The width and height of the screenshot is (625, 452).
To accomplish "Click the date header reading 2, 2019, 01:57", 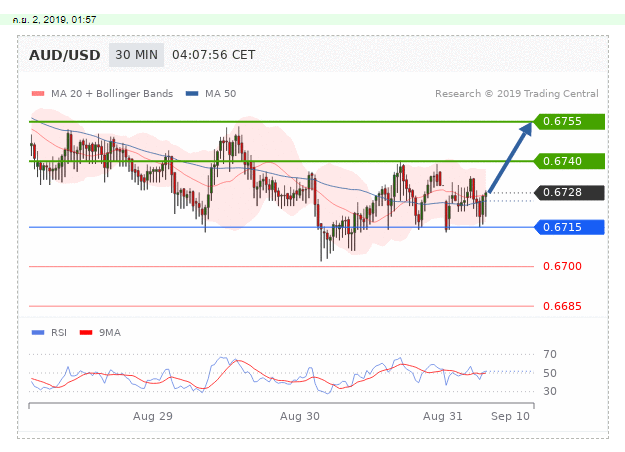I will 54,20.
